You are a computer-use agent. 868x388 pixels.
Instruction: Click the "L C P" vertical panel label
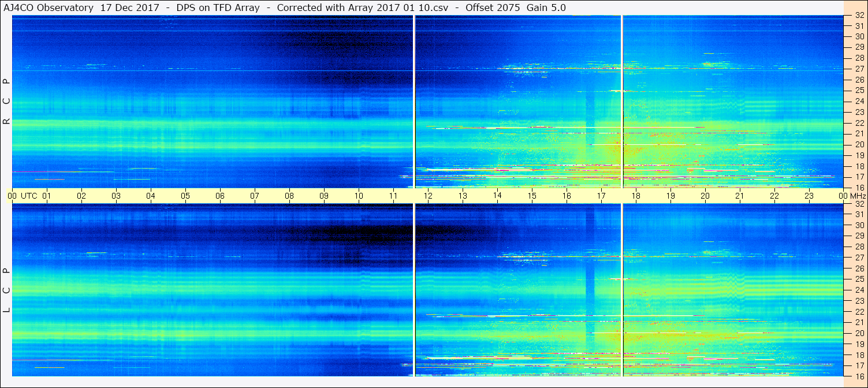(6, 290)
